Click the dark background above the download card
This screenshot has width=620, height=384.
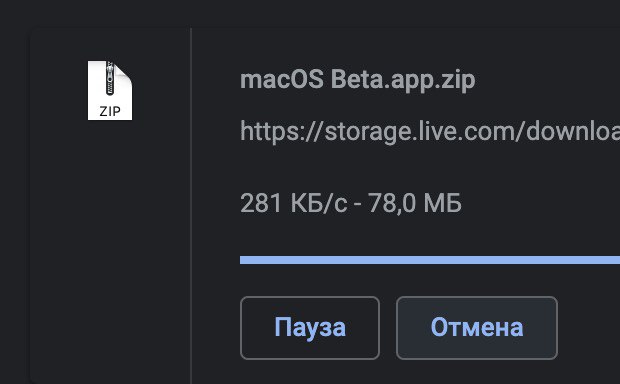tap(310, 12)
